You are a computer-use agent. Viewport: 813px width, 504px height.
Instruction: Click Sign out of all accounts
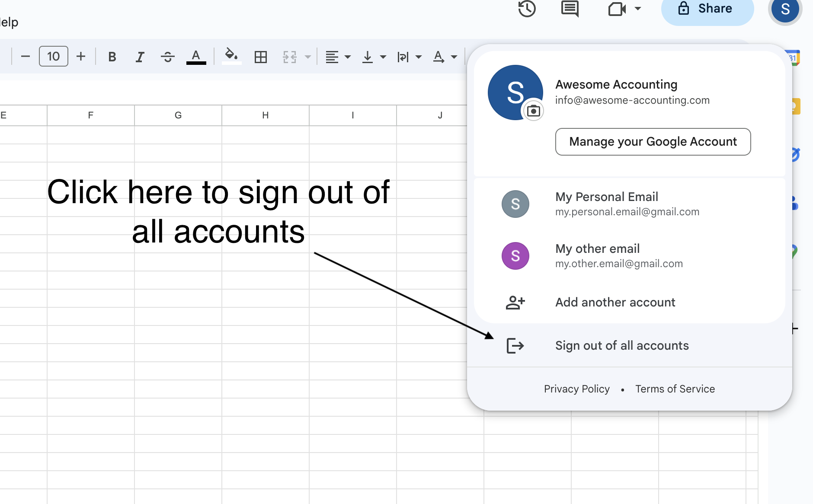630,345
